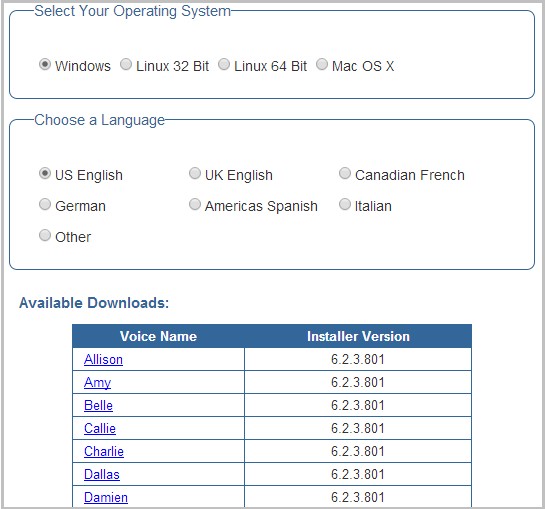Pick Italian language option
Viewport: 545px width, 509px height.
pos(344,204)
